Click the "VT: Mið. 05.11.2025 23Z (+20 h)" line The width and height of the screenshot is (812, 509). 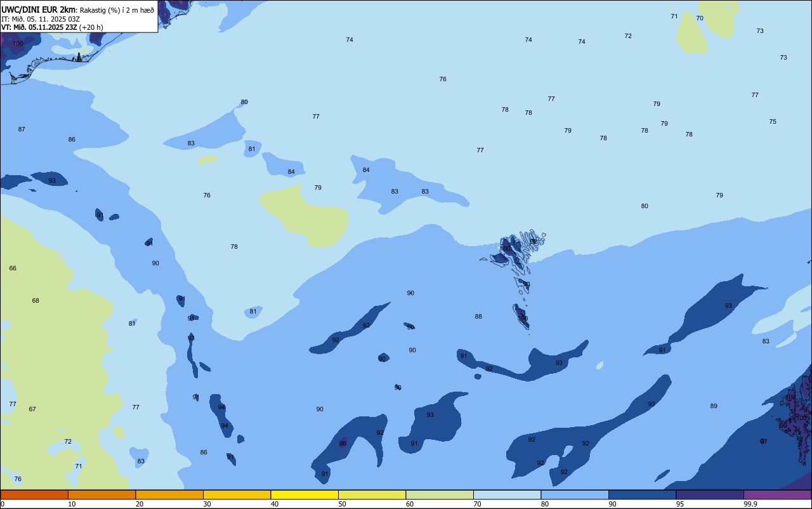point(52,27)
